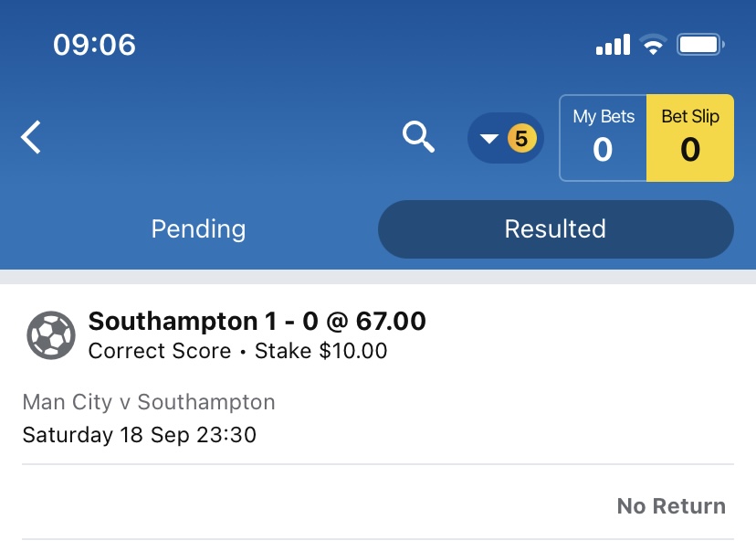Open the My Bets panel
The width and height of the screenshot is (756, 551).
(x=604, y=138)
